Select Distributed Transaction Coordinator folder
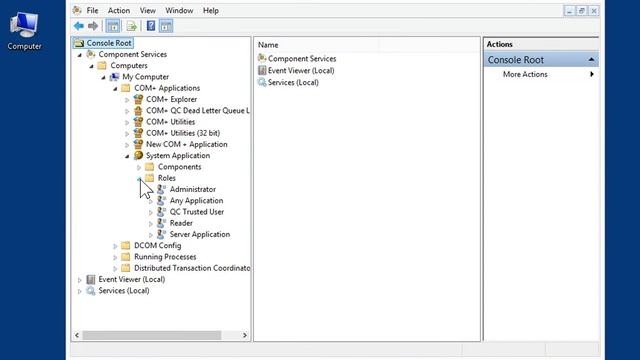 [x=192, y=268]
